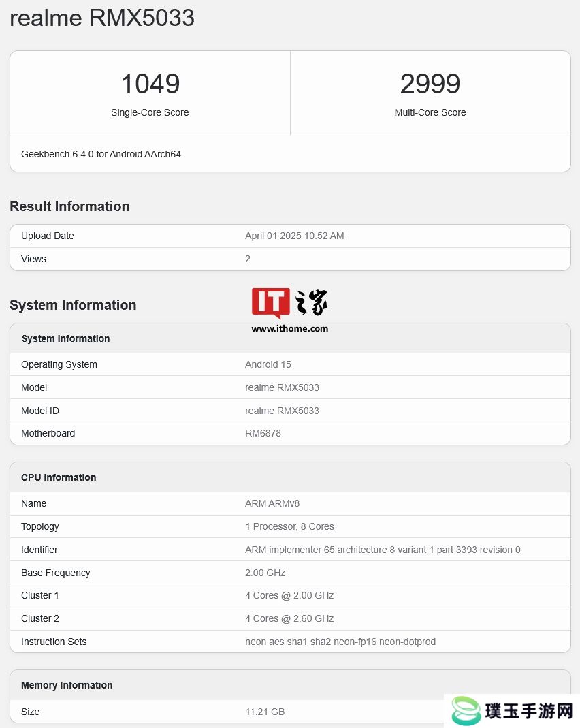Click the System Information table header
Viewport: 580px width, 728px height.
pos(65,338)
